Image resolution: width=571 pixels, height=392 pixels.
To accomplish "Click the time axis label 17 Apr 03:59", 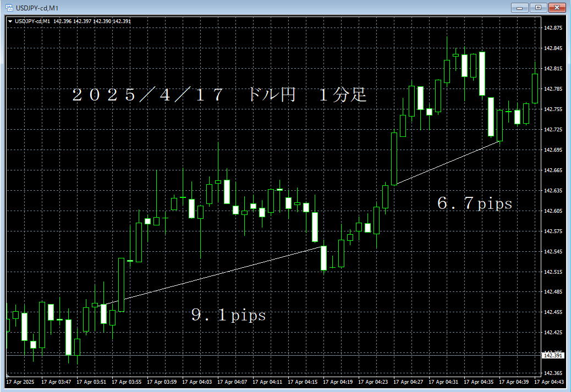I will (162, 382).
